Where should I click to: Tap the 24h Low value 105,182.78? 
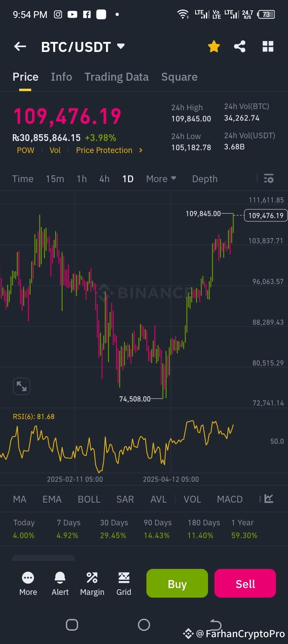(x=191, y=147)
